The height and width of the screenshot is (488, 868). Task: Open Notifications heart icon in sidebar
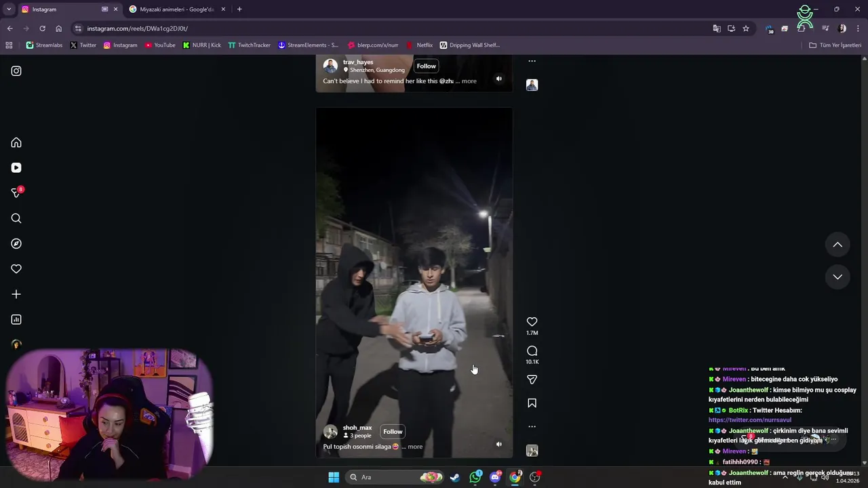[x=16, y=269]
